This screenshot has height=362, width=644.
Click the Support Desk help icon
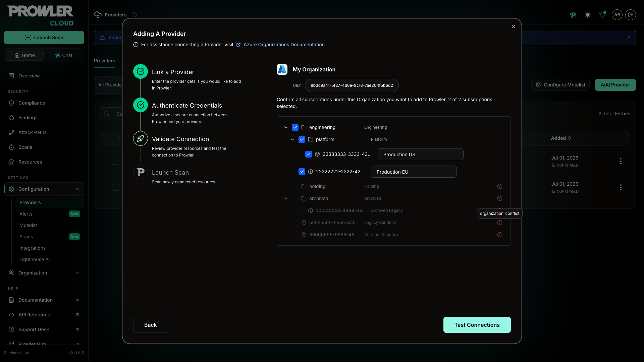11,329
